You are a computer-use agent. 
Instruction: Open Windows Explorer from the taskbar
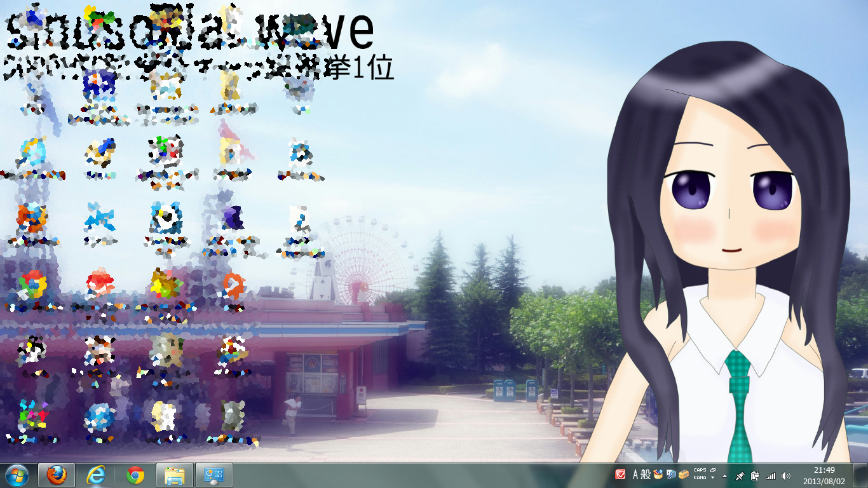175,475
